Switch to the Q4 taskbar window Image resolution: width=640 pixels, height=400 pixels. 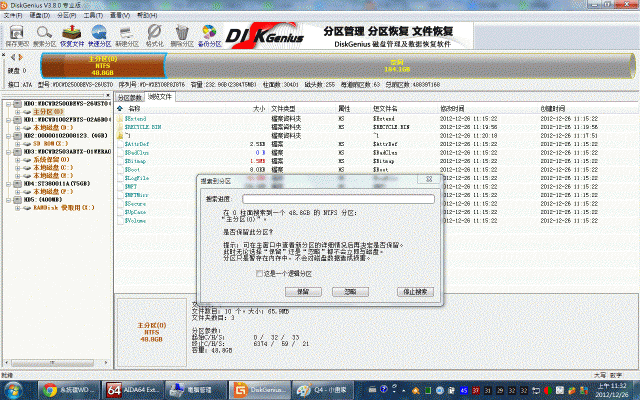[323, 390]
